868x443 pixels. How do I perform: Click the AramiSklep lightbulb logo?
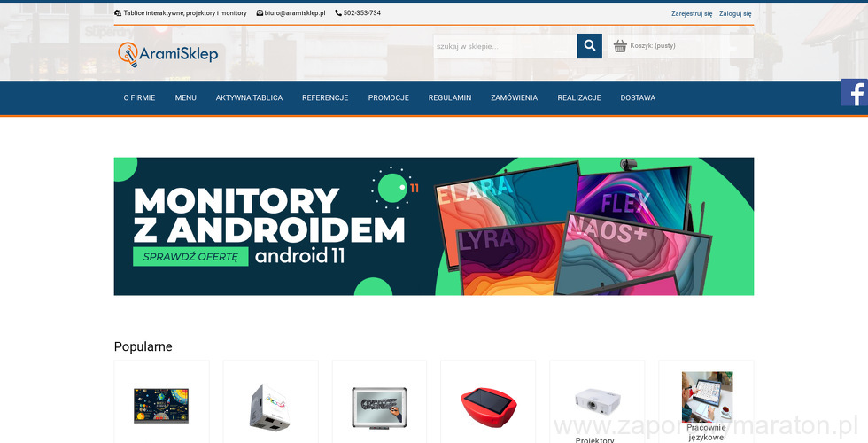coord(167,54)
